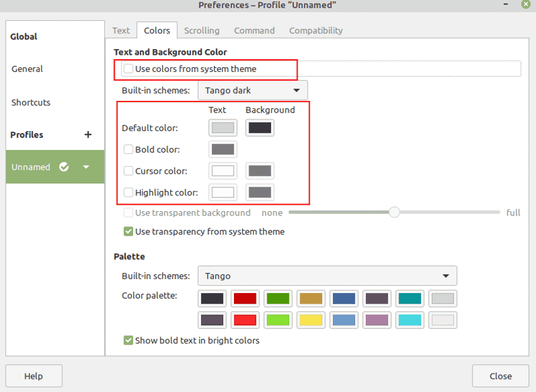Screen dimensions: 536x392
Task: Pick the highlight text color swatch
Action: (223, 192)
